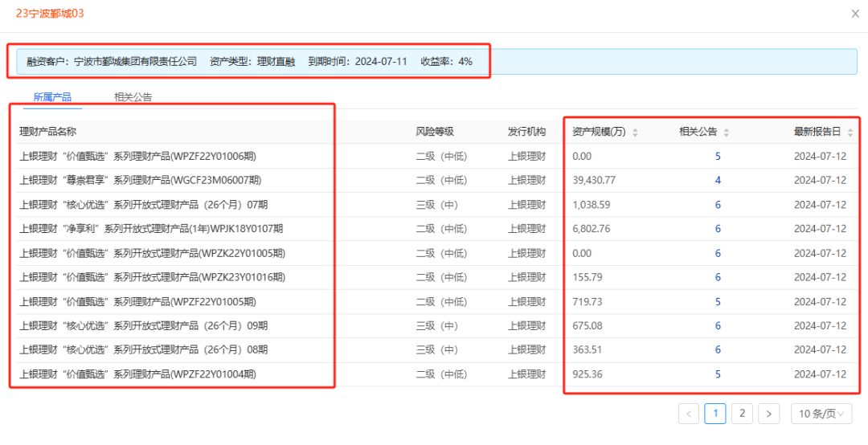
Task: Open announcements count for 核心优选 08期
Action: [718, 350]
